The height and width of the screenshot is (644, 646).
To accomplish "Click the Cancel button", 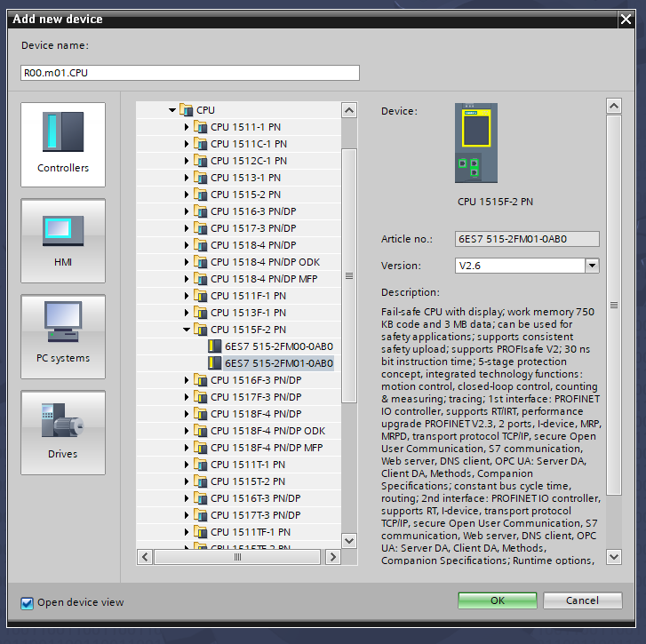I will (582, 600).
